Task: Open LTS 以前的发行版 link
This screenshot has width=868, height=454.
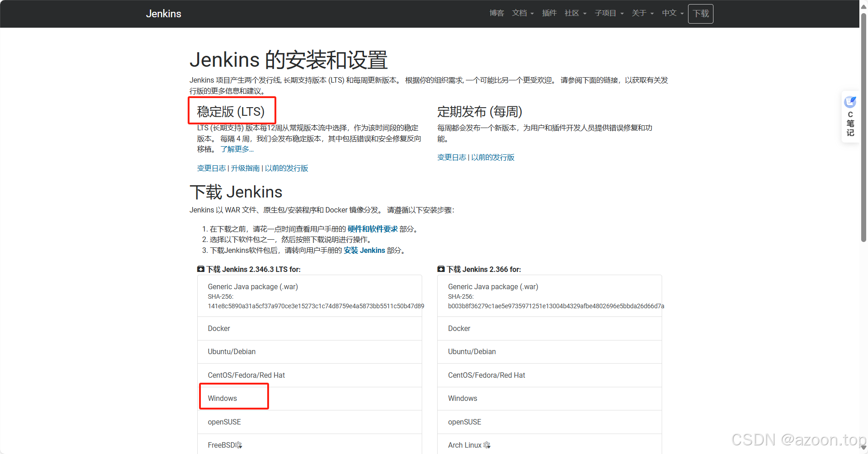Action: (286, 168)
